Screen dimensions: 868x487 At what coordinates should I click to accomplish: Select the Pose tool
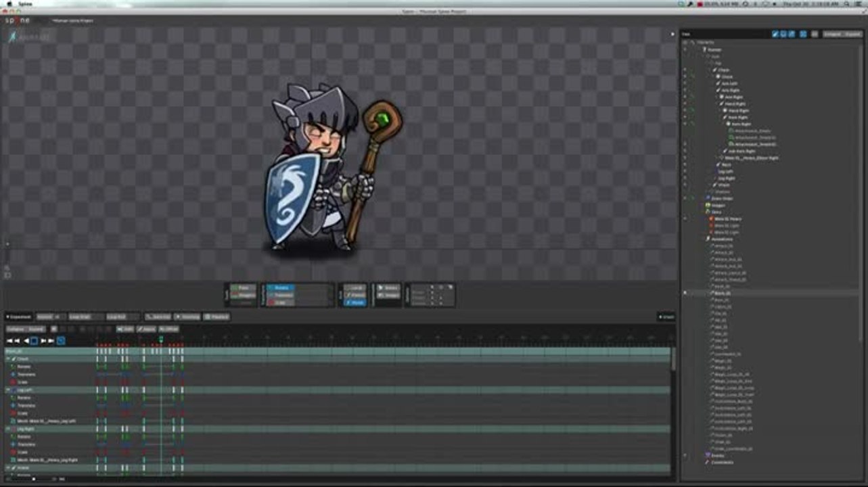(243, 287)
